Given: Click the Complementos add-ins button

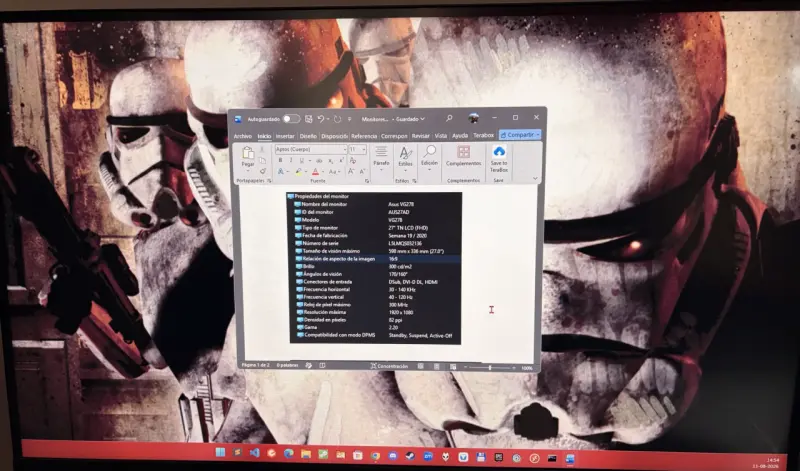Looking at the screenshot, I should pos(464,156).
